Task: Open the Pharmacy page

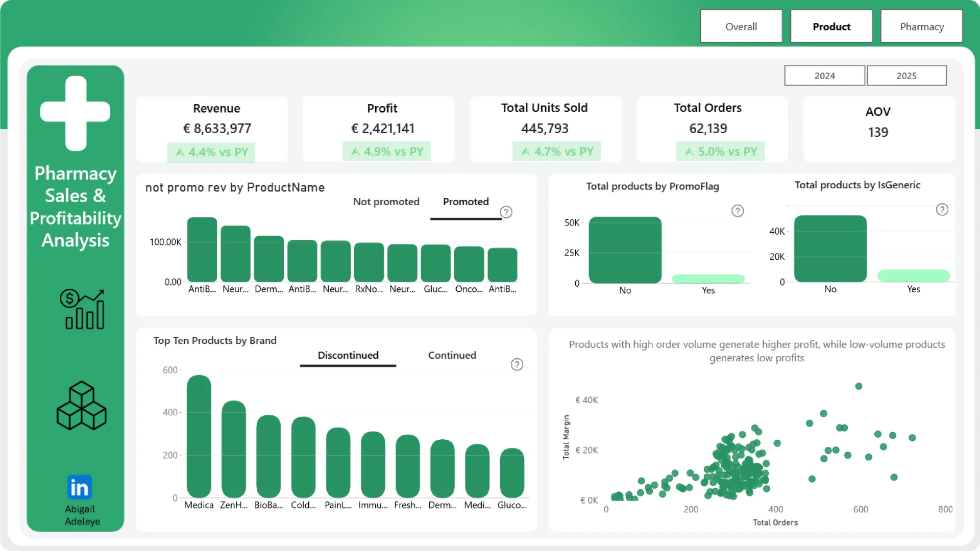Action: 922,27
